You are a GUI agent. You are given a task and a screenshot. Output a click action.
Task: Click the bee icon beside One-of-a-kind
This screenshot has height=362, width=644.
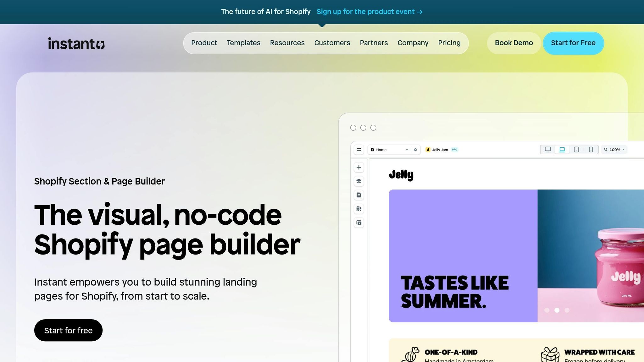(410, 354)
